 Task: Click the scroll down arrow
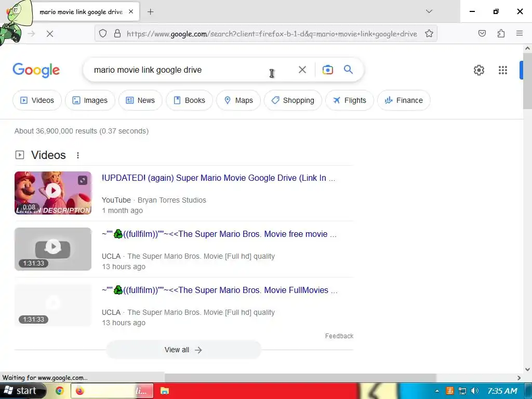point(527,369)
